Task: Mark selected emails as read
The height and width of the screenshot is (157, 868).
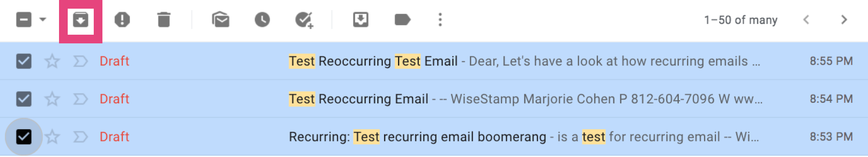Action: tap(220, 20)
